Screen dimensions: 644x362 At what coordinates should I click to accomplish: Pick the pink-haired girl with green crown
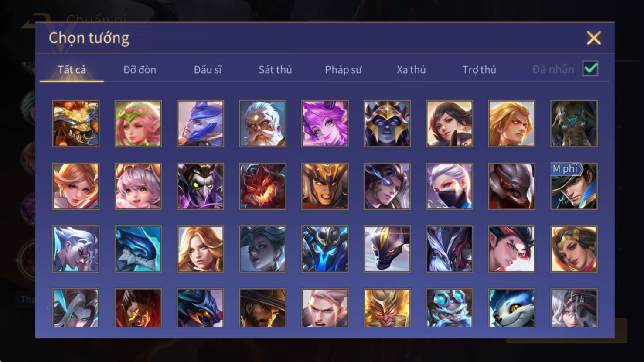tap(138, 123)
